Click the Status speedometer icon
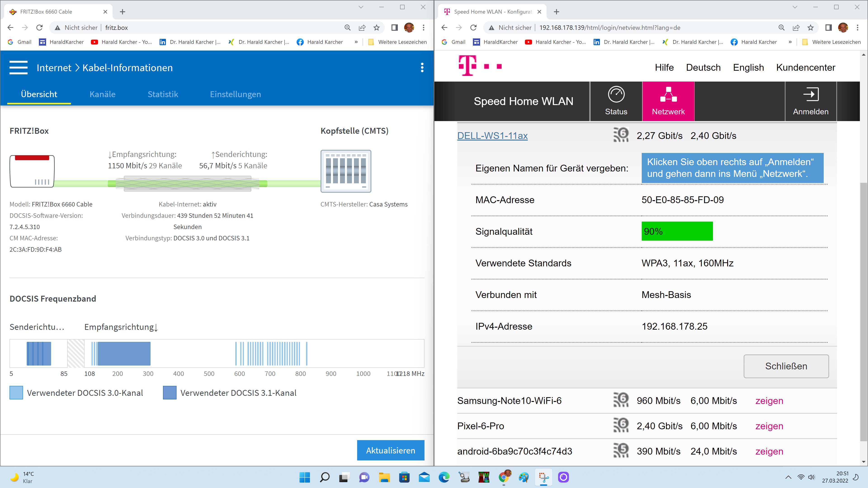The image size is (868, 488). click(x=616, y=95)
